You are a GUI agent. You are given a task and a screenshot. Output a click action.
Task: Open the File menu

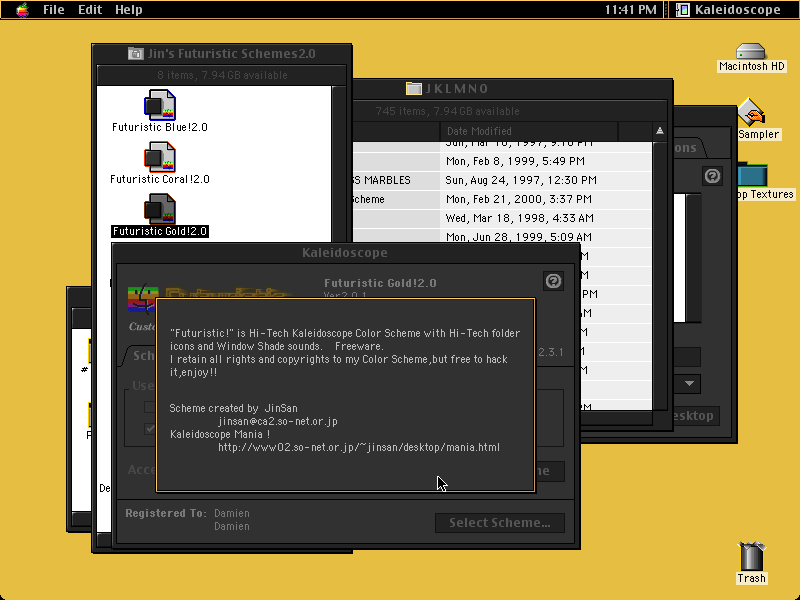54,10
